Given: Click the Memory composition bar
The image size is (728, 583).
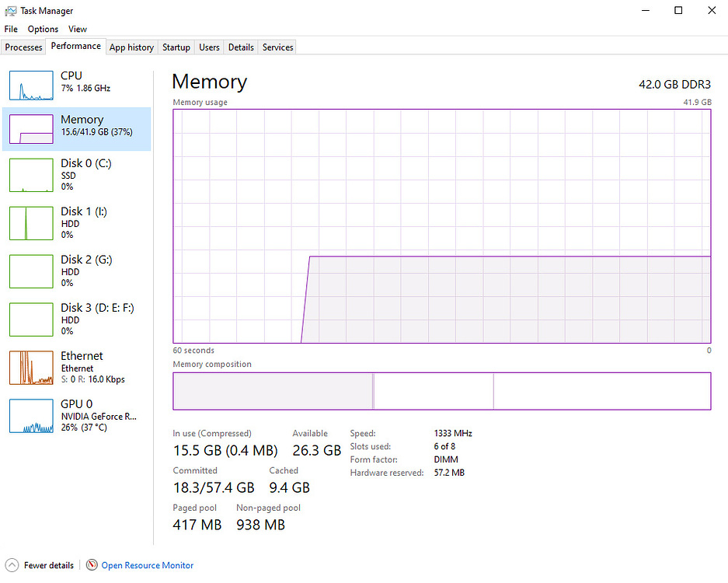Looking at the screenshot, I should [441, 391].
